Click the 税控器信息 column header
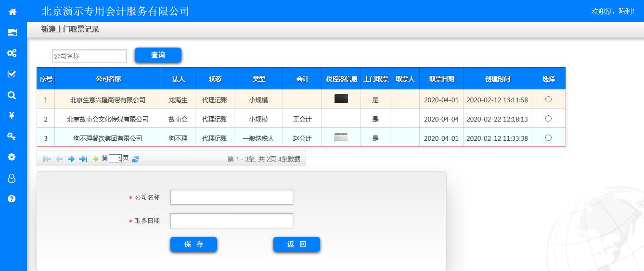The height and width of the screenshot is (271, 644). pyautogui.click(x=341, y=79)
